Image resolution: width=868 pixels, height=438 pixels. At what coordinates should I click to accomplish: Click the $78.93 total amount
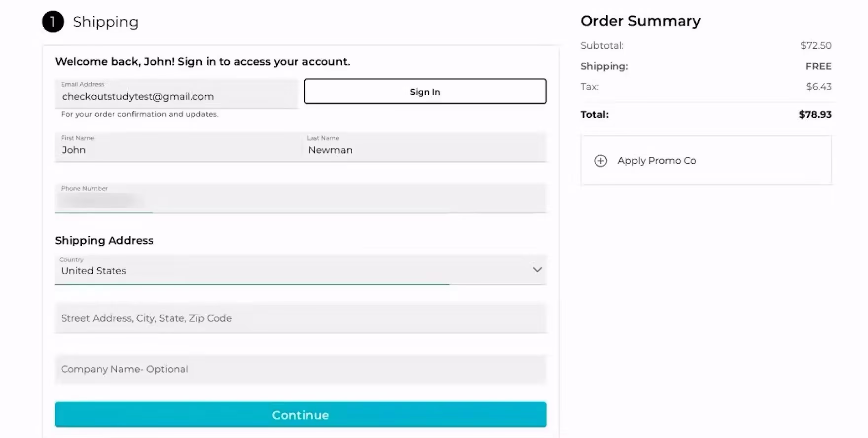[815, 114]
